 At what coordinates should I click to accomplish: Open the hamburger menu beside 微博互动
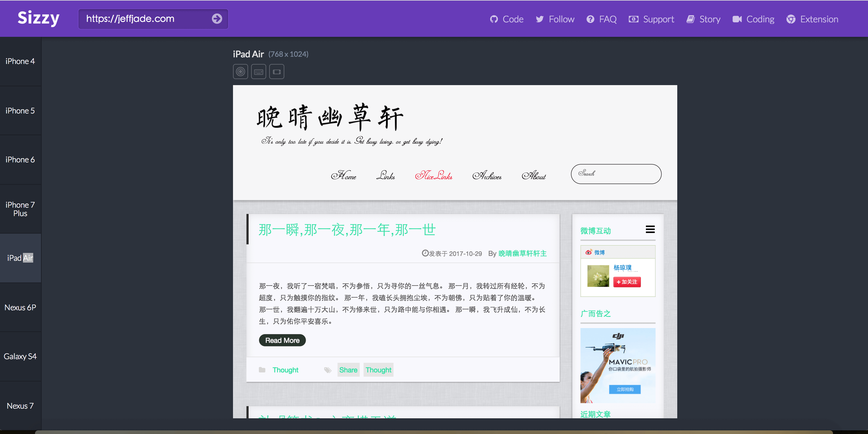[650, 229]
